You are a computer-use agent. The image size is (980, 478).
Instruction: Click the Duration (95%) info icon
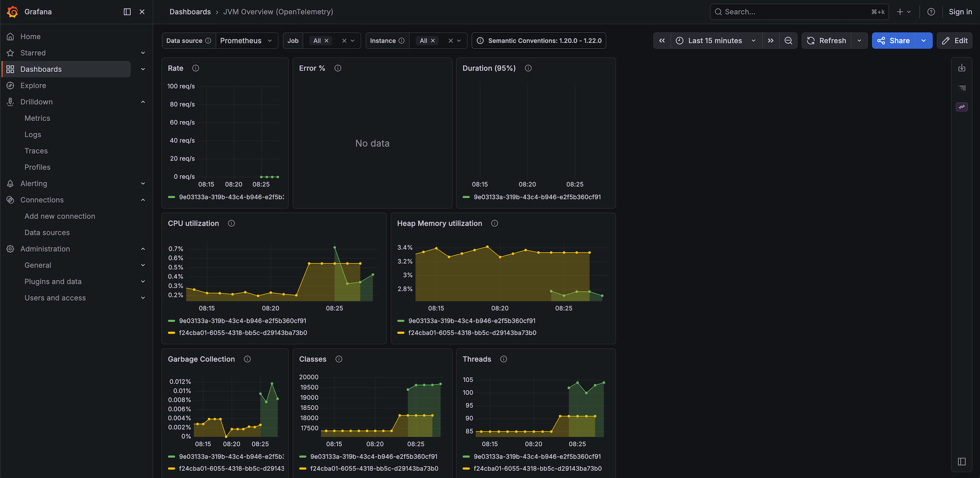pos(528,68)
